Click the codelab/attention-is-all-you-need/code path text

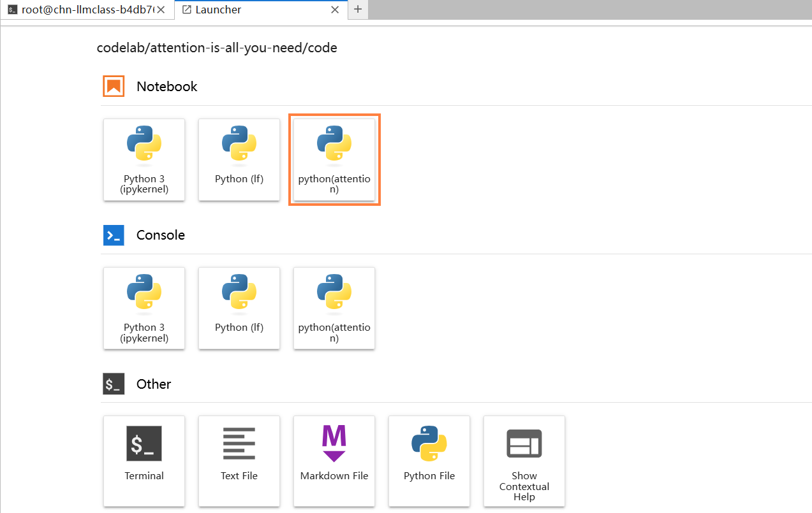point(217,48)
